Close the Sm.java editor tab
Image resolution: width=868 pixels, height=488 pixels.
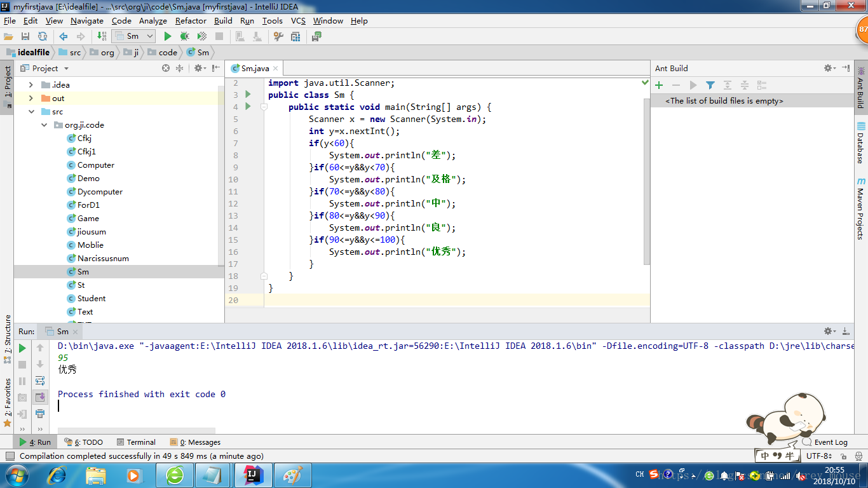[x=275, y=69]
